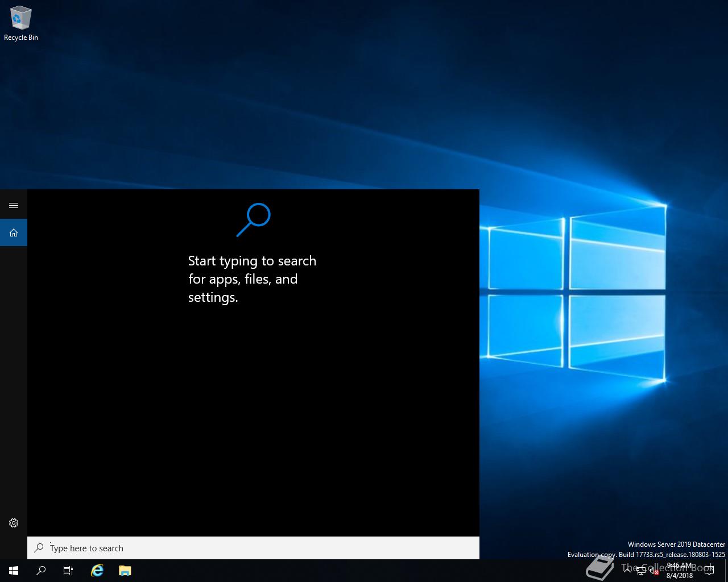
Task: Click the 'Type here to search' field
Action: pyautogui.click(x=253, y=548)
